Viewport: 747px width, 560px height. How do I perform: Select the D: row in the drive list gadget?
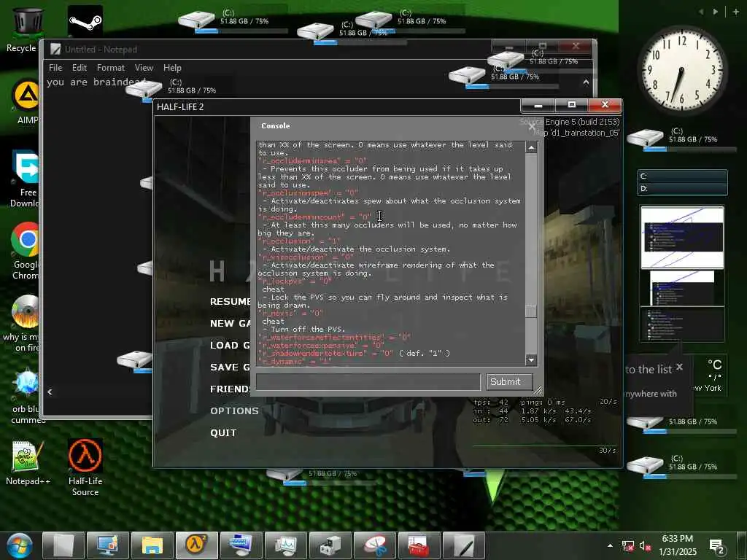pos(682,189)
